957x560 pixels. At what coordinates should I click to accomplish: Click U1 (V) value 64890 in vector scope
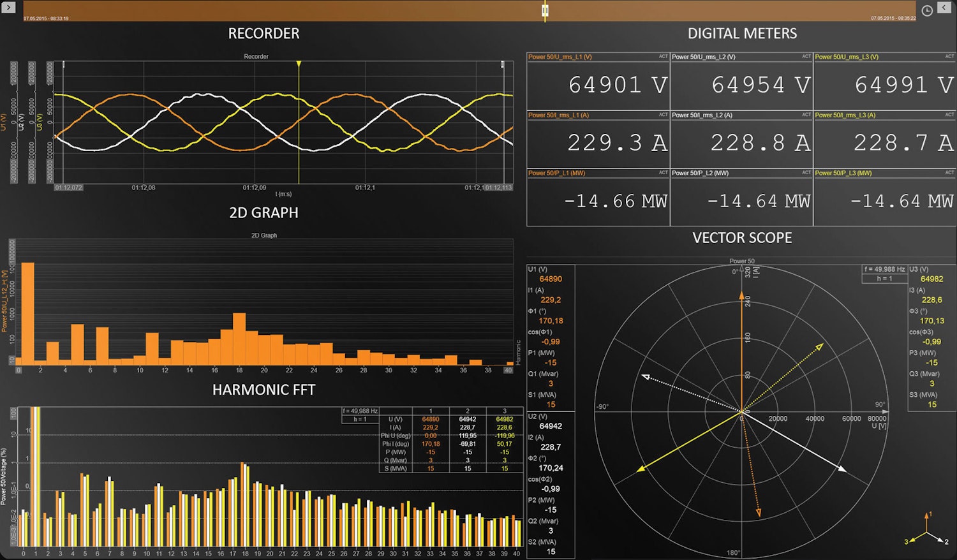[x=551, y=279]
